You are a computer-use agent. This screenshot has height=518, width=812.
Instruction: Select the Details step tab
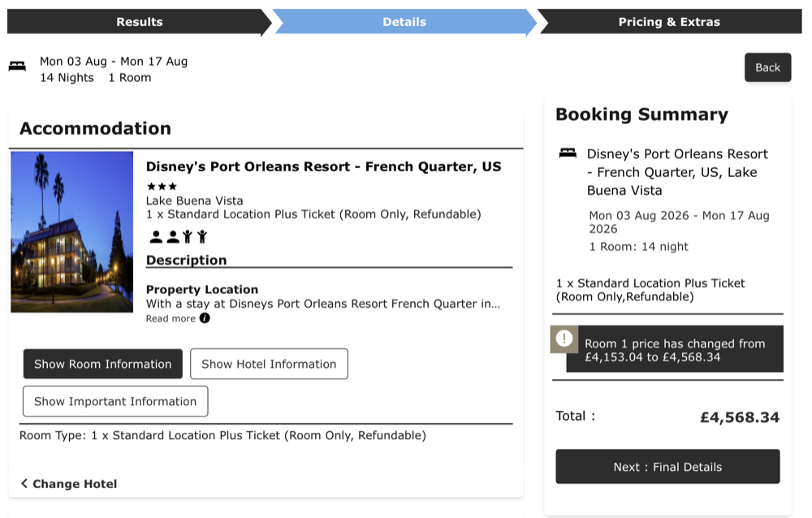404,22
